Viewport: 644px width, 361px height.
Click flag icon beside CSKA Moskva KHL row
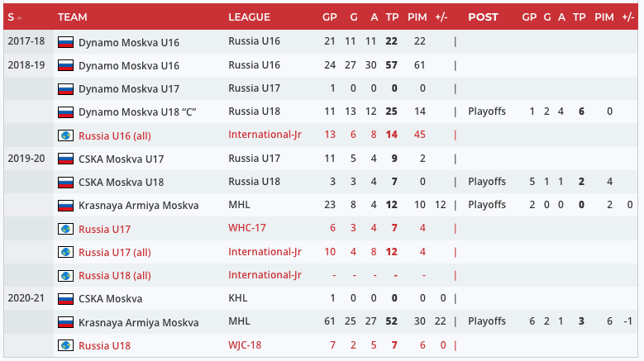coord(65,298)
